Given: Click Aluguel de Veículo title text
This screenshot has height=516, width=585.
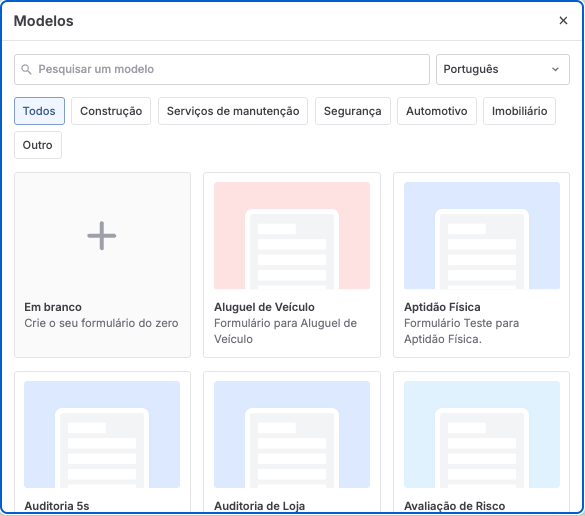Looking at the screenshot, I should pyautogui.click(x=264, y=307).
